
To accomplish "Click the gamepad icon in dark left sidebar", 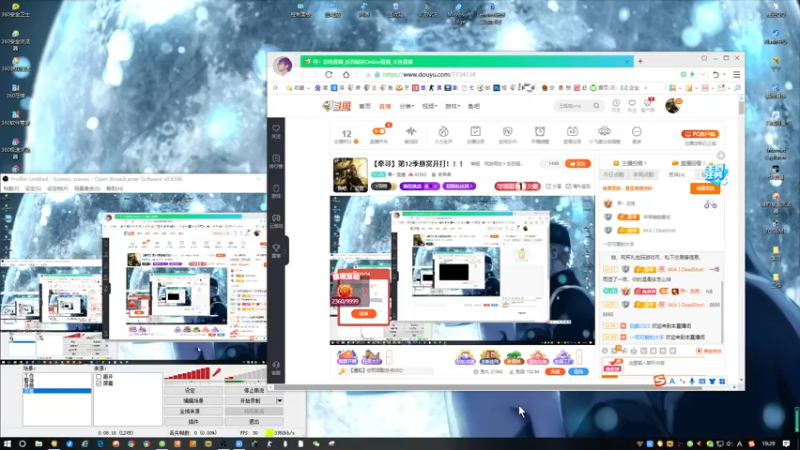I will pos(276,220).
